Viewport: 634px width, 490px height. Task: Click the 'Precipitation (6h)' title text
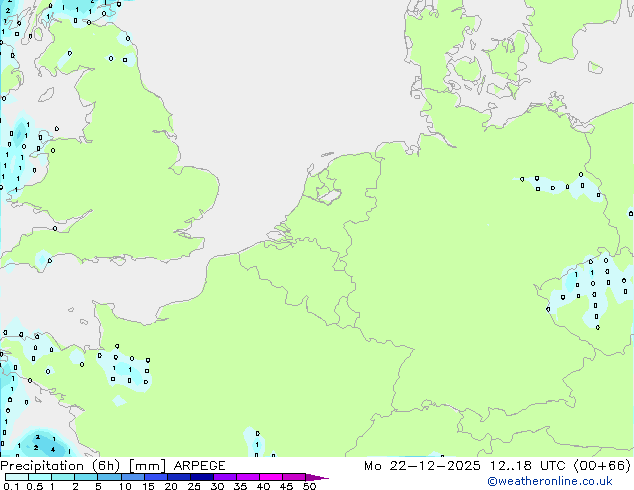coord(60,466)
